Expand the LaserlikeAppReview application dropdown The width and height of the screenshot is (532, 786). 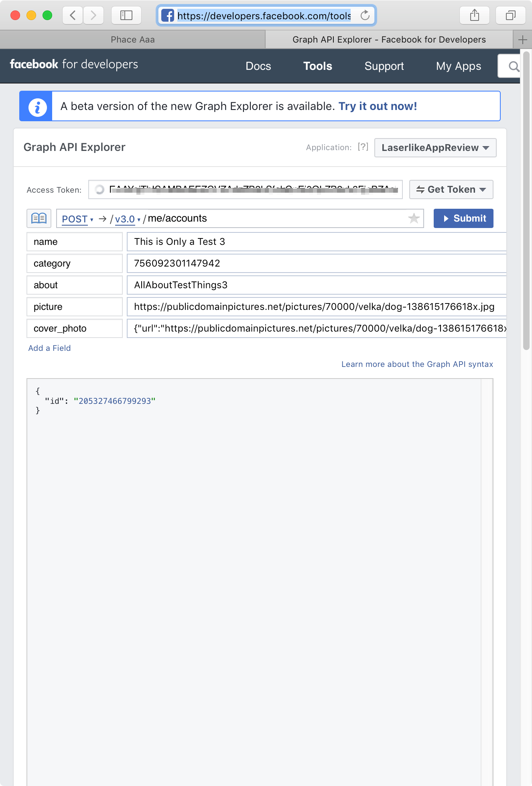click(x=435, y=148)
